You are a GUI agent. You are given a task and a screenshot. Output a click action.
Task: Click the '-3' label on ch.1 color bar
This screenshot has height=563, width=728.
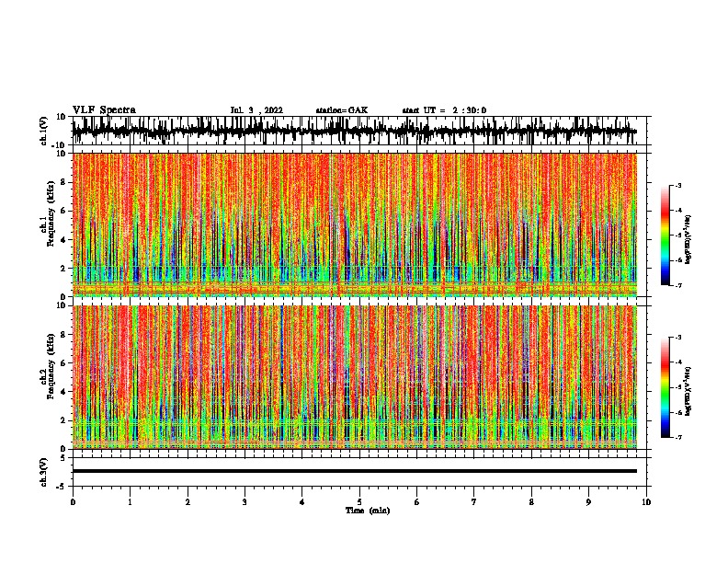click(678, 186)
